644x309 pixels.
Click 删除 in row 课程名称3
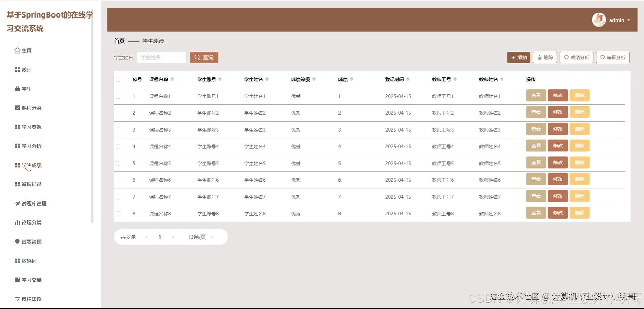[580, 129]
